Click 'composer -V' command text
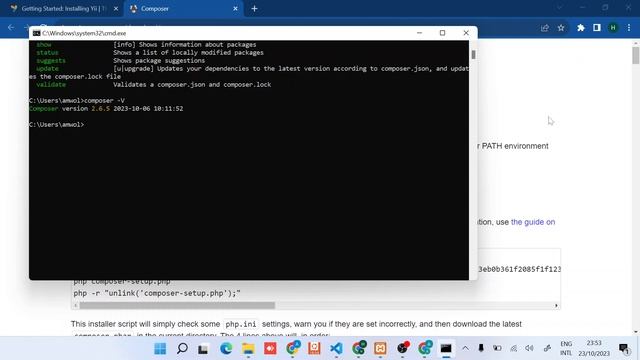The width and height of the screenshot is (640, 360). coord(104,100)
